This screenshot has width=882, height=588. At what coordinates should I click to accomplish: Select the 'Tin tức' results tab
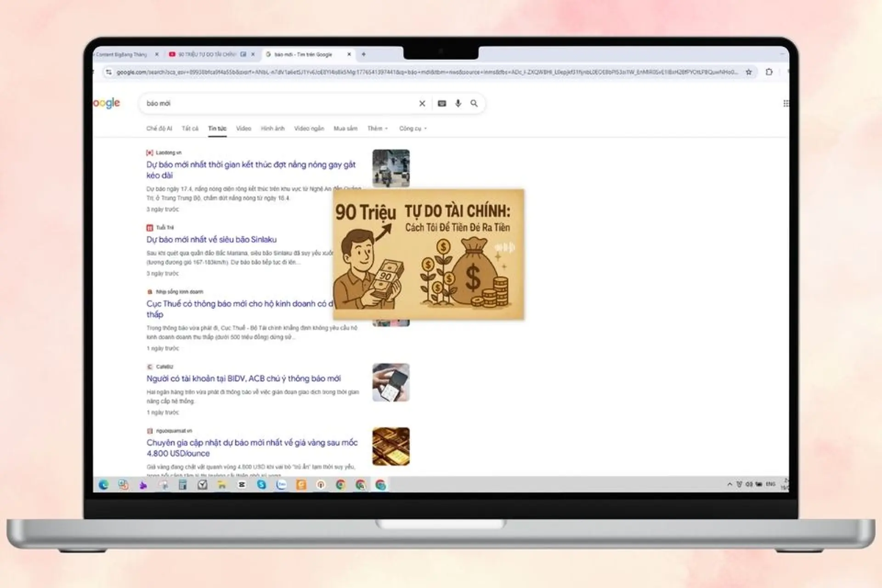[217, 129]
